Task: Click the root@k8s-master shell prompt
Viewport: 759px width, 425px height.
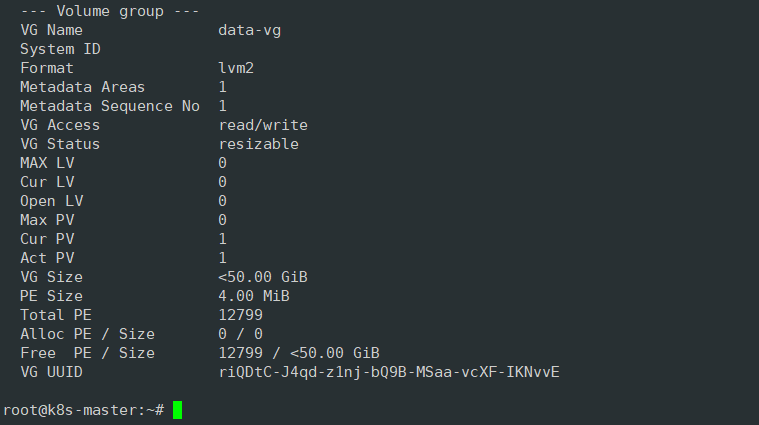Action: click(83, 410)
